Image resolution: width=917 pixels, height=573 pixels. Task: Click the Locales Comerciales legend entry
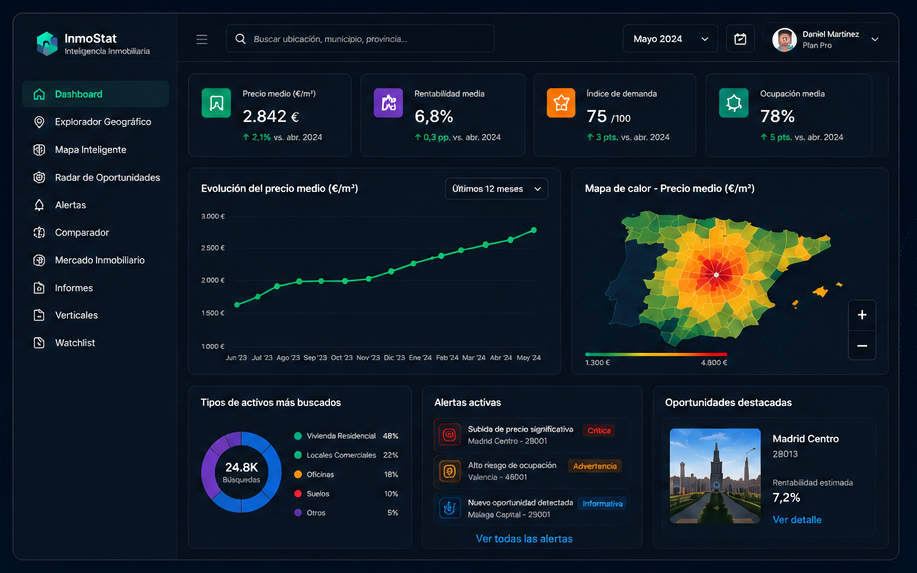346,455
